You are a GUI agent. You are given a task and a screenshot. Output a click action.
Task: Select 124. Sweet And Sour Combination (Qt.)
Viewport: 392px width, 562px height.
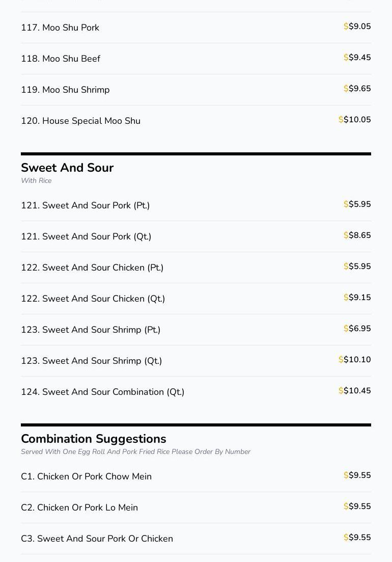102,392
